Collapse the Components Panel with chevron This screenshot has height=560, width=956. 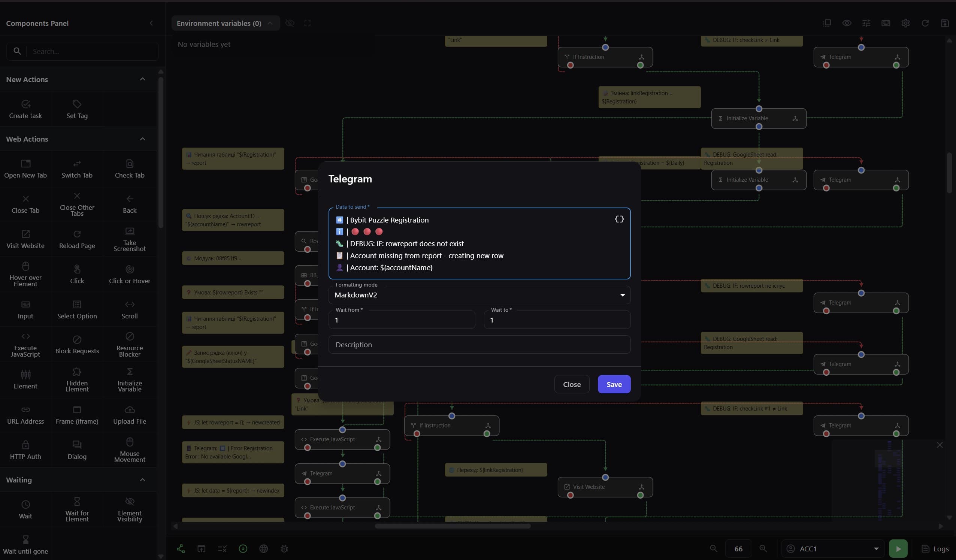point(151,23)
